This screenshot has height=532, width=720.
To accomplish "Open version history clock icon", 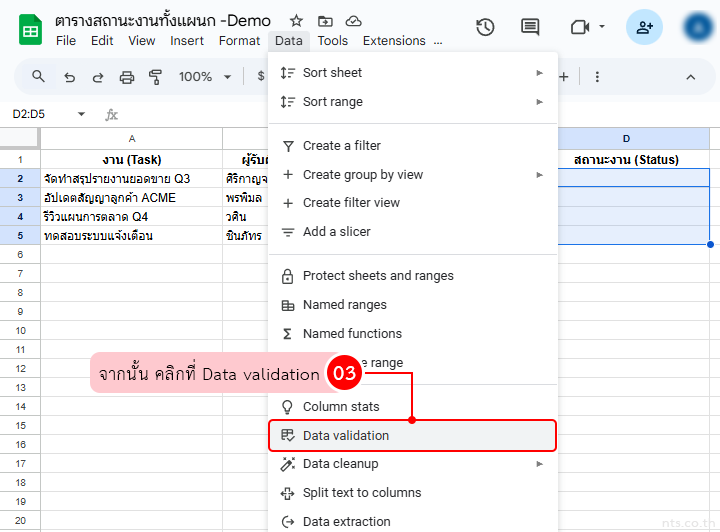I will click(x=485, y=27).
